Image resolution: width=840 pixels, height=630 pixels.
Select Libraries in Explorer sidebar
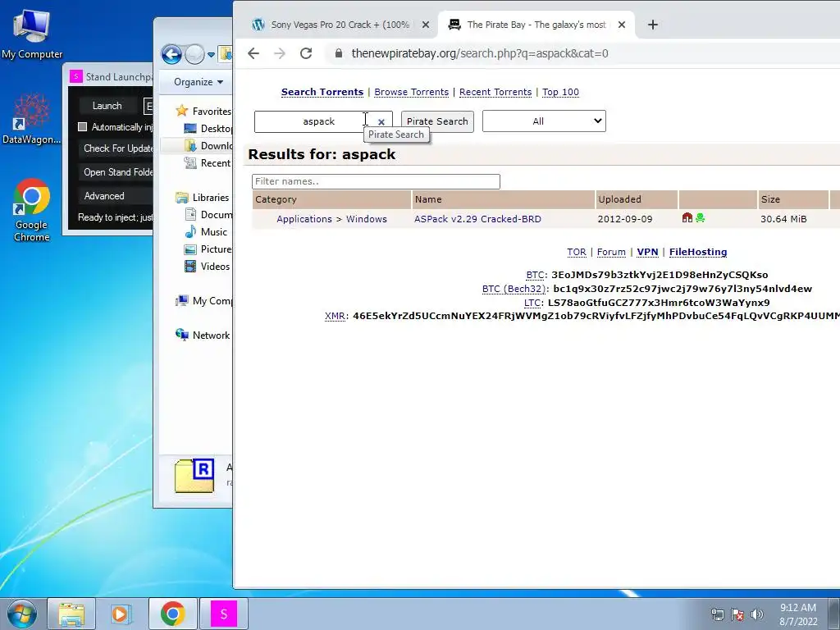coord(203,197)
